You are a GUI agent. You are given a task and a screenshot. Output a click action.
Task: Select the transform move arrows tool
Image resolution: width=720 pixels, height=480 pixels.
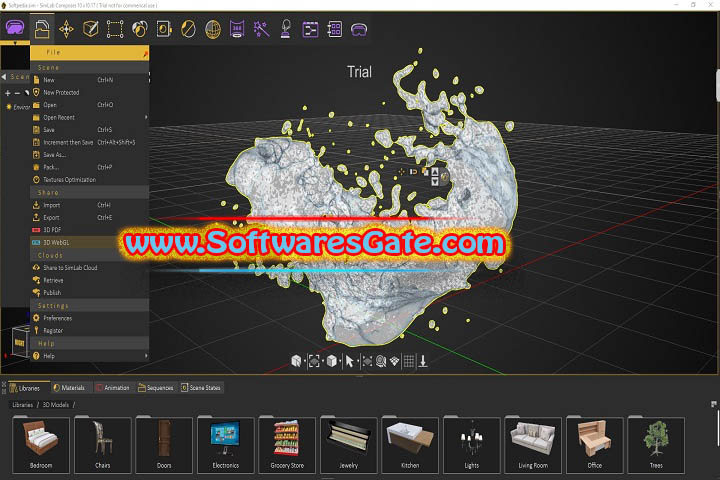pyautogui.click(x=67, y=29)
